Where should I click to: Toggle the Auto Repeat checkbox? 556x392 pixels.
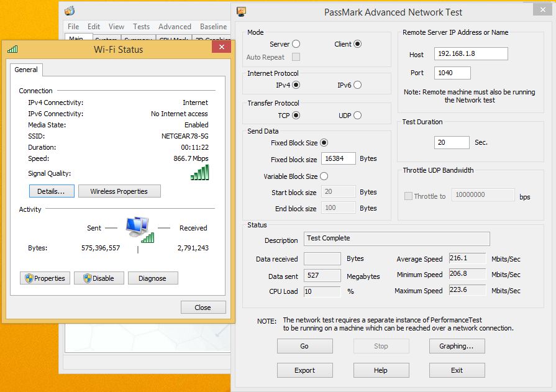point(296,57)
